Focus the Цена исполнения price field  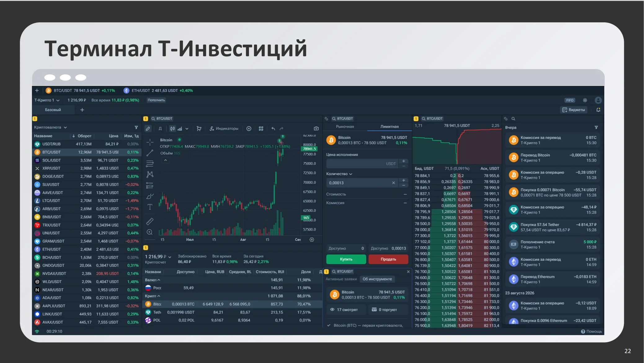362,164
